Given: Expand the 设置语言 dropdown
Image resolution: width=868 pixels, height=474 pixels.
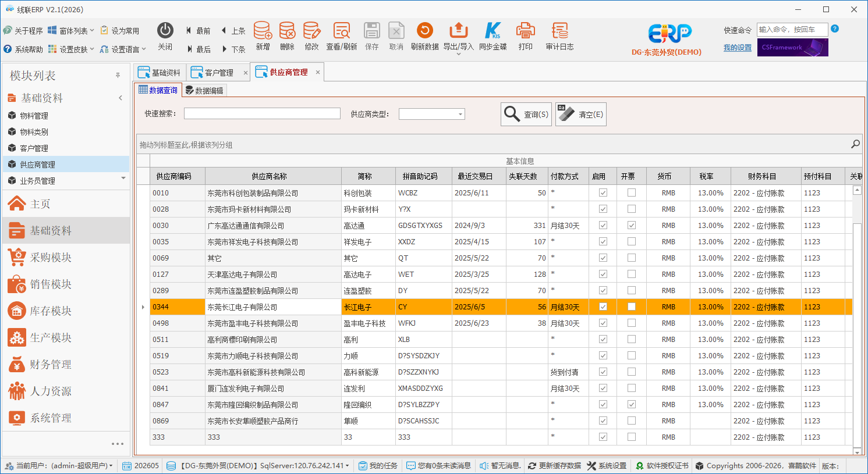Looking at the screenshot, I should click(144, 49).
